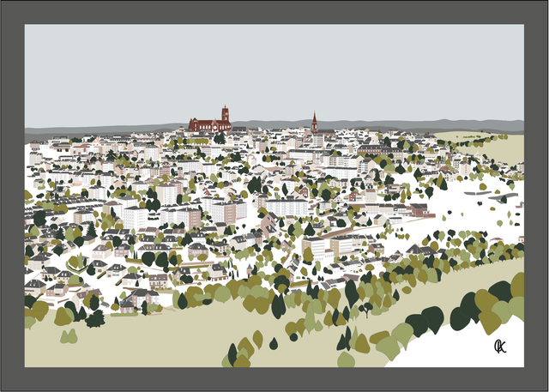Click the artist signature in the corner
549x392 pixels.
500,347
